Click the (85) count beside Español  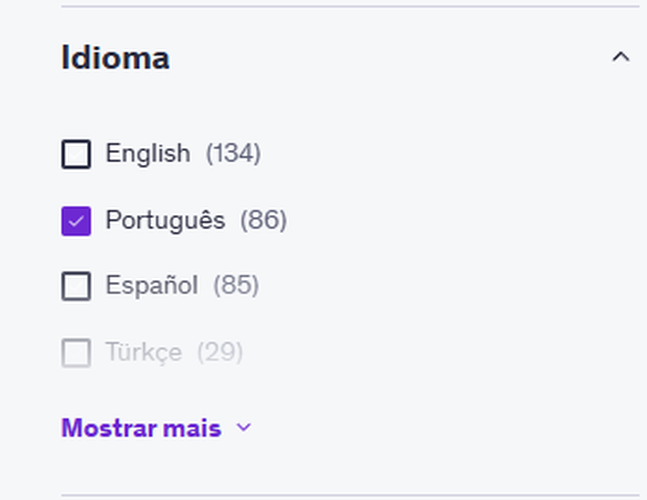point(236,286)
